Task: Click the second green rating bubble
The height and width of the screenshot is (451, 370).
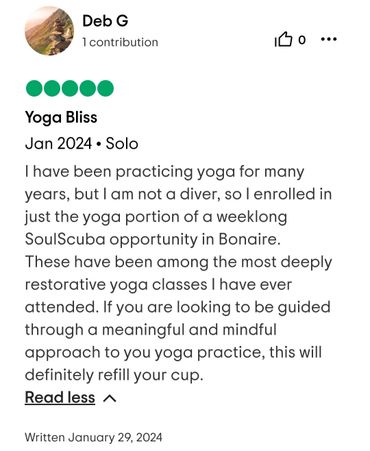Action: 52,88
